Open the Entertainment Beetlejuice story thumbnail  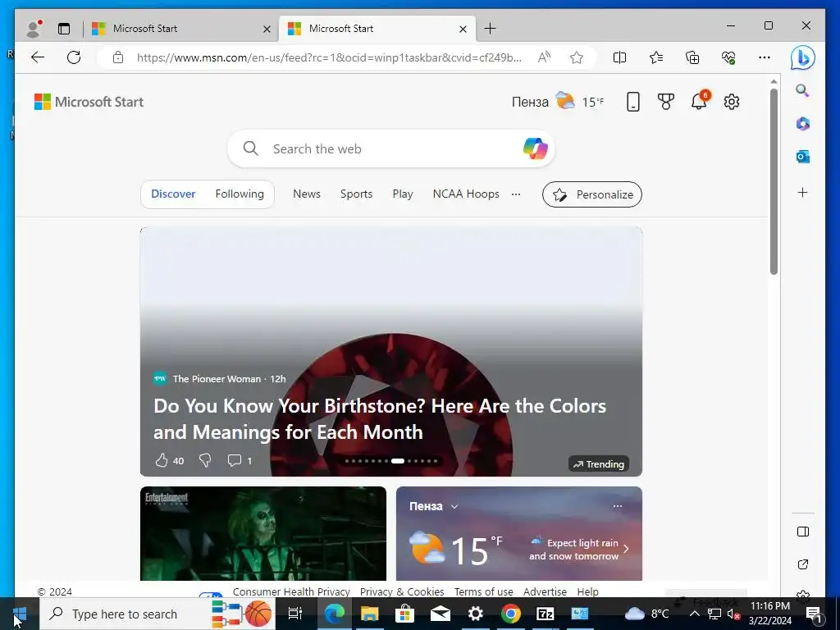pyautogui.click(x=263, y=533)
